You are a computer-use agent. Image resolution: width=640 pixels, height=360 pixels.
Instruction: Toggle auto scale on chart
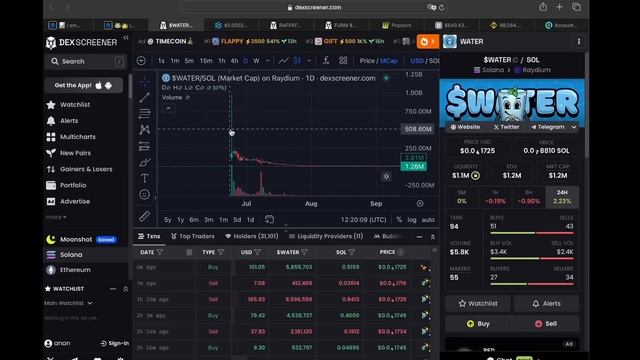click(428, 220)
